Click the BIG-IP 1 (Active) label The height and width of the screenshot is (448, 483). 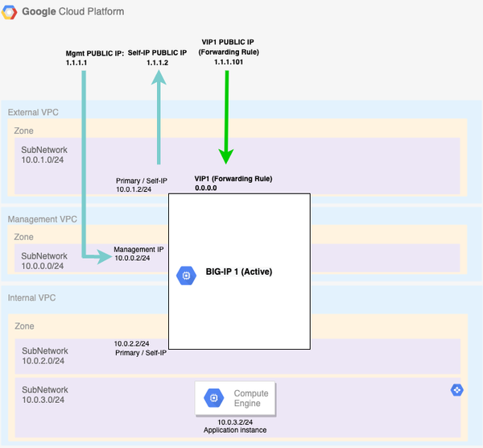click(x=239, y=272)
